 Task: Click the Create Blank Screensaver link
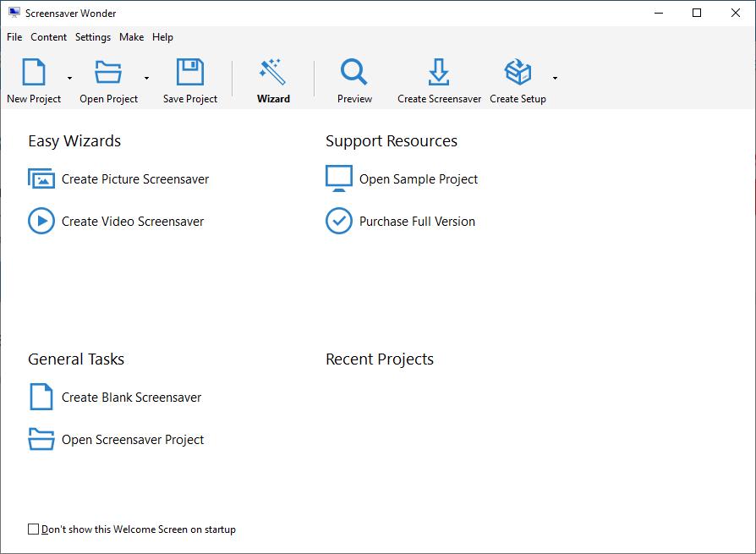click(131, 398)
